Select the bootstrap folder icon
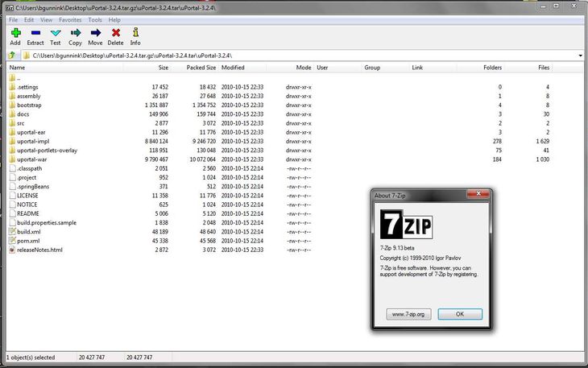 (12, 105)
